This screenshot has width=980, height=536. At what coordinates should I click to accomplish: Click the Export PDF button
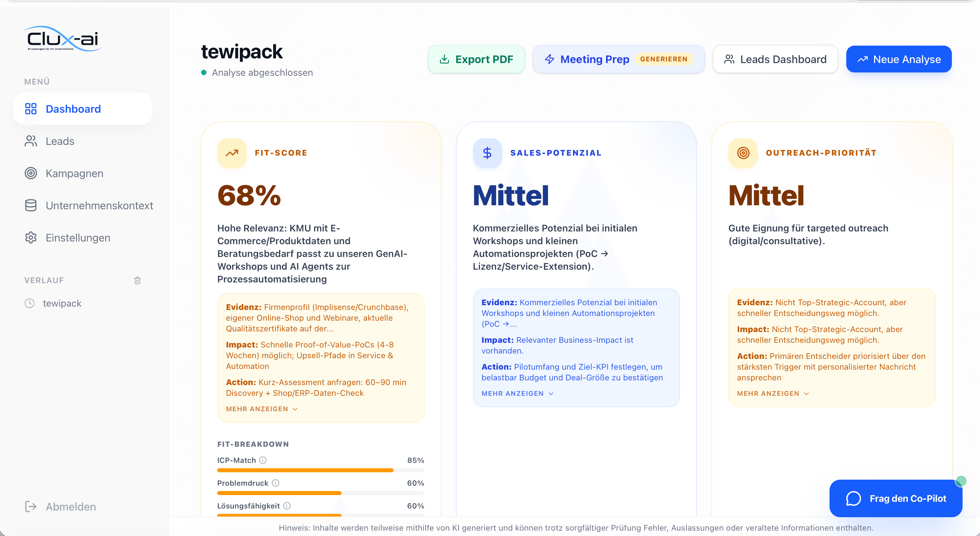(x=476, y=59)
